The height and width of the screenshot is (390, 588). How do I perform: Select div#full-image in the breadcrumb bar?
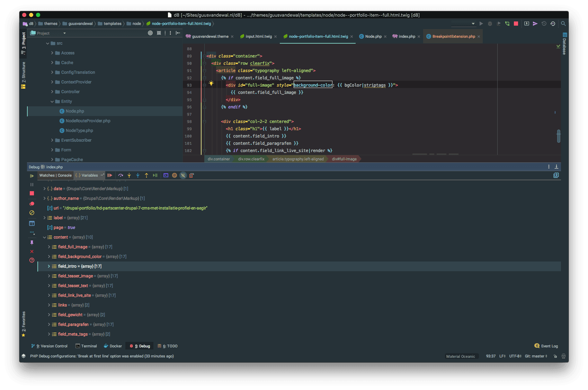[x=344, y=159]
